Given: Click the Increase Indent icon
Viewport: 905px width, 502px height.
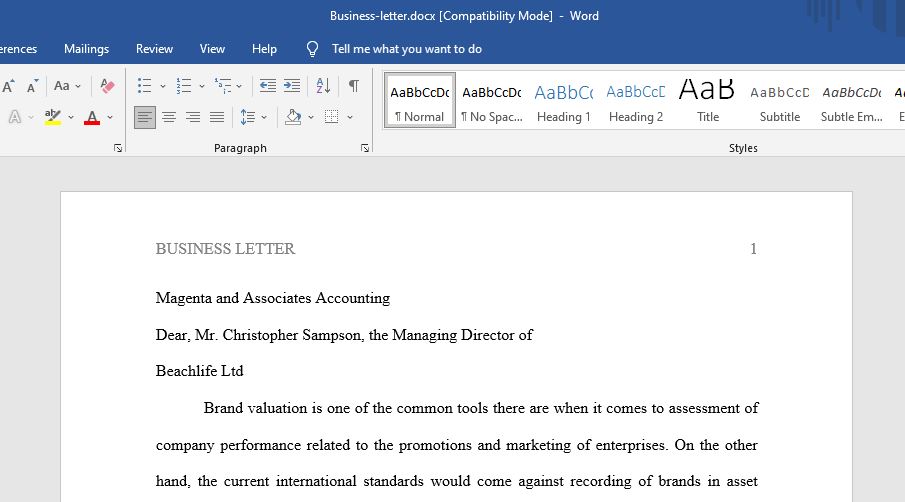Looking at the screenshot, I should coord(292,86).
